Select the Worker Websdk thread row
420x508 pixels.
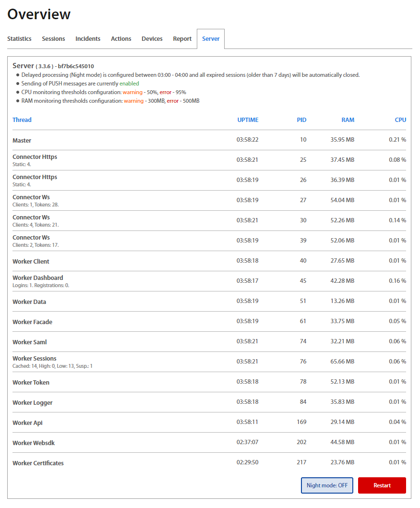click(x=34, y=443)
